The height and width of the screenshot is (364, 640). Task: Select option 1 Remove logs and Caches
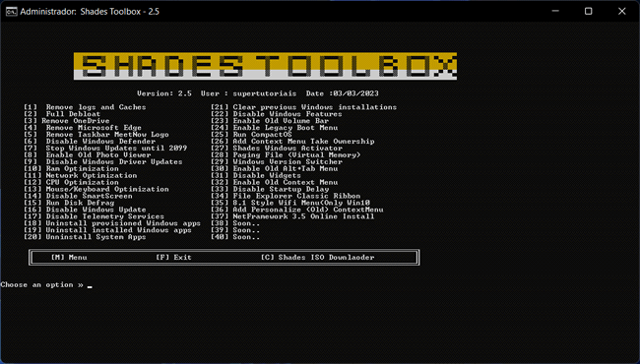coord(85,107)
